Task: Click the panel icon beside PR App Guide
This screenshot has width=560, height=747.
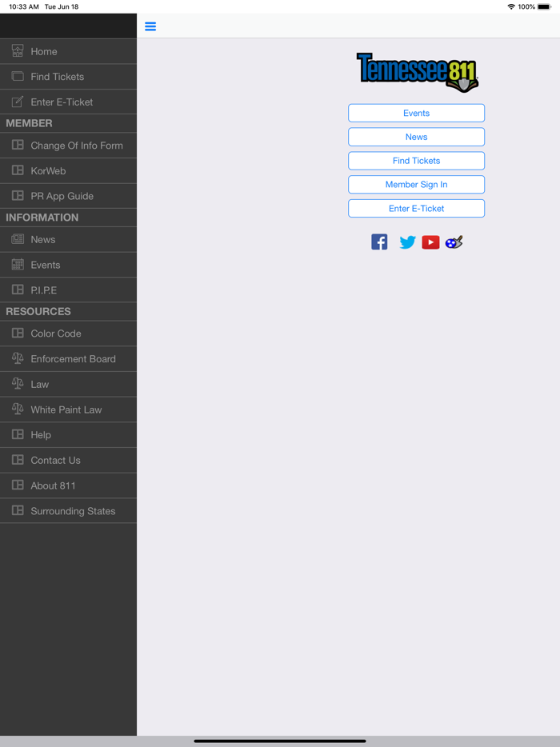Action: [x=18, y=195]
